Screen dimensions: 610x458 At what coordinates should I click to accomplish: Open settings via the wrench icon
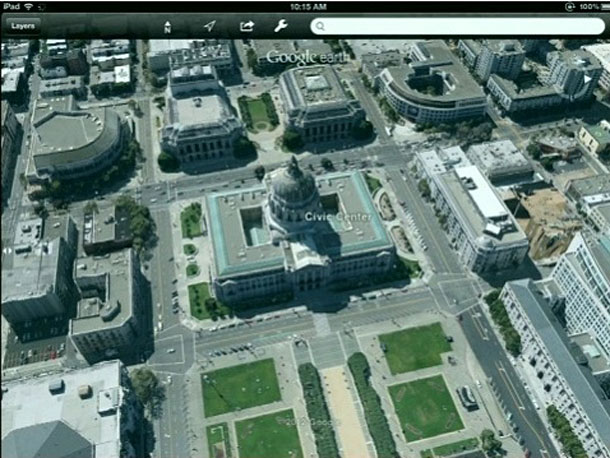pyautogui.click(x=281, y=26)
